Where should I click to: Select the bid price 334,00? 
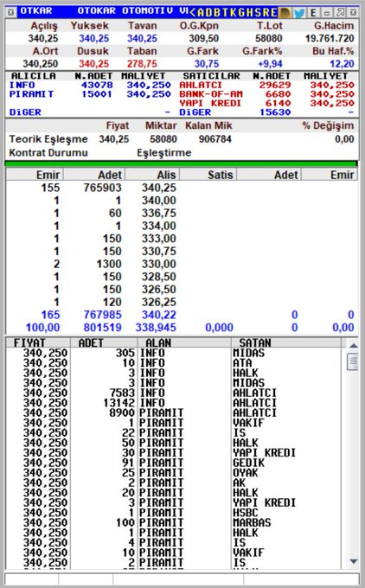[x=158, y=226]
